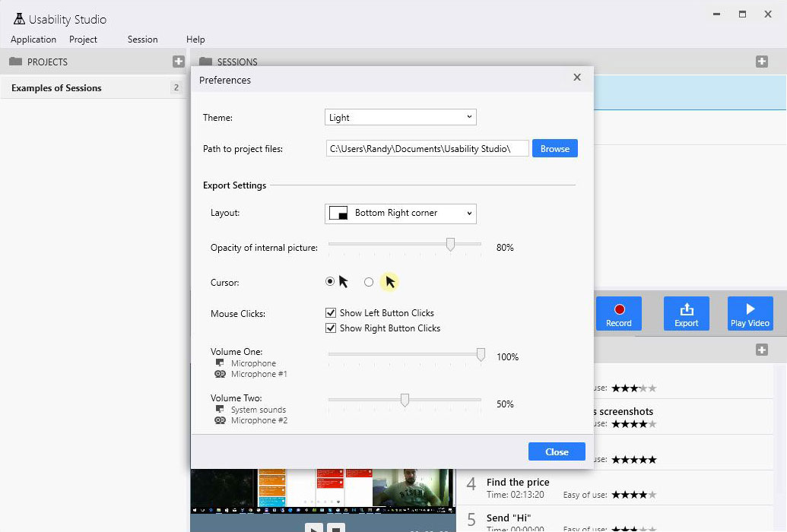Click the Export button
The width and height of the screenshot is (787, 532).
[686, 314]
